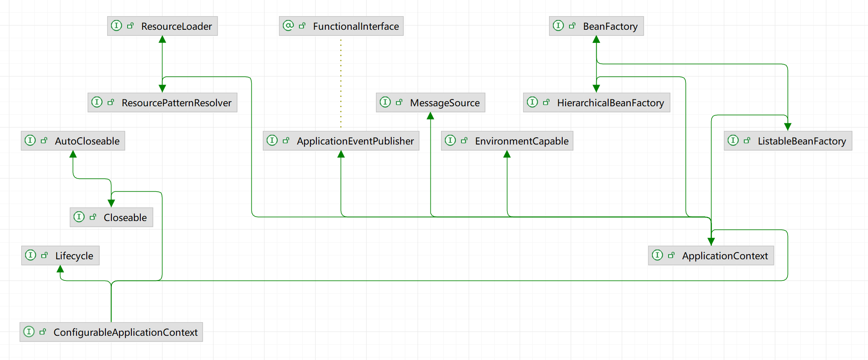Screen dimensions: 868x360
Task: Click the lock icon beside Lifecycle
Action: point(45,255)
